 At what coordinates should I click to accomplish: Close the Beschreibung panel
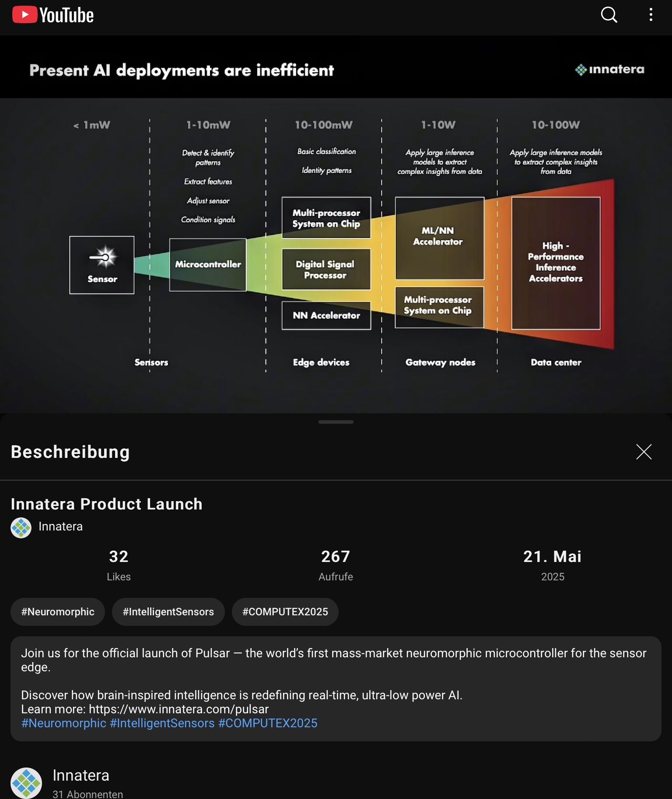click(644, 452)
